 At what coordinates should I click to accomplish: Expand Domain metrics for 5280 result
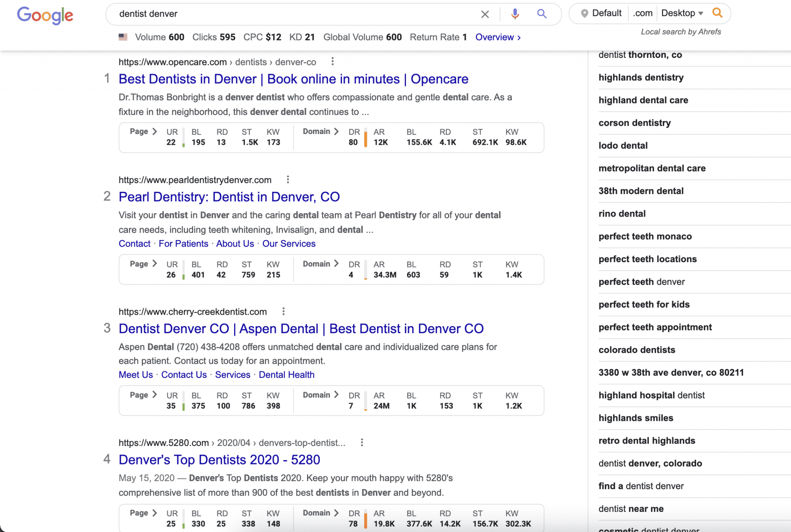click(x=321, y=513)
